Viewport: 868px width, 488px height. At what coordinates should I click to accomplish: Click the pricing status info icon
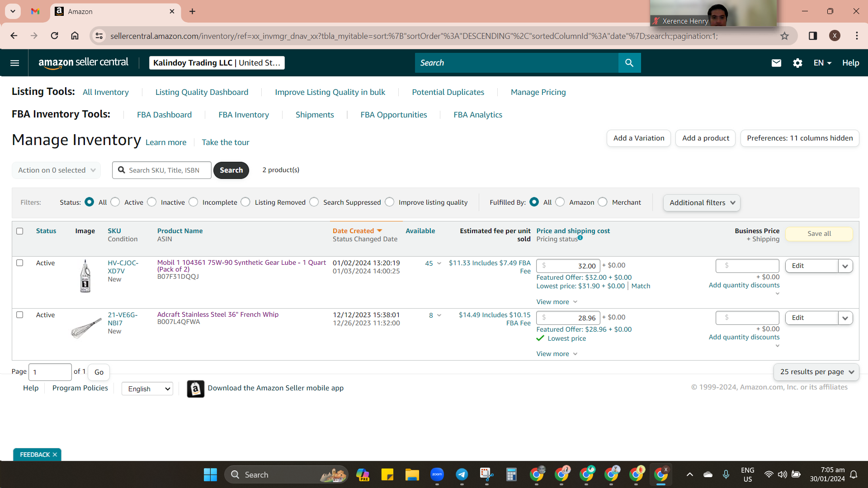click(x=580, y=238)
